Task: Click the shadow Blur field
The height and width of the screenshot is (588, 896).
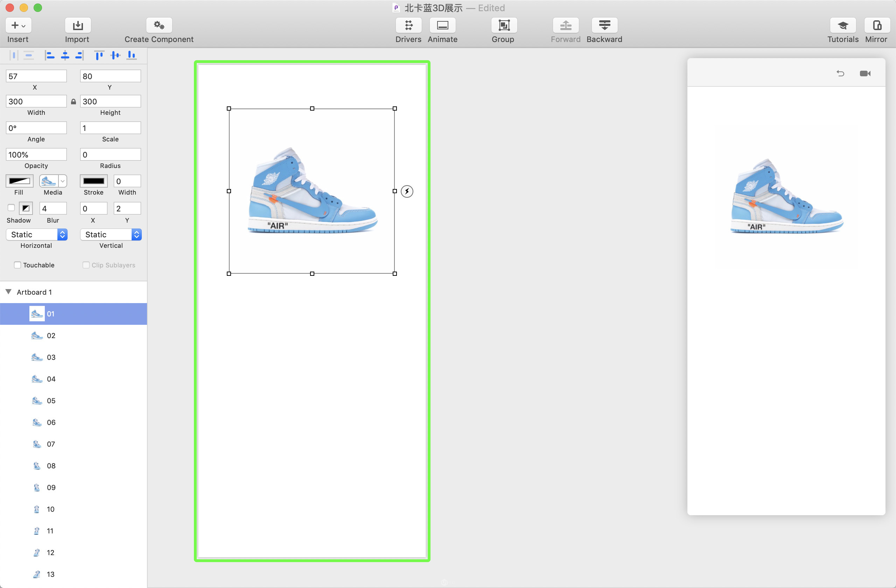Action: coord(53,208)
